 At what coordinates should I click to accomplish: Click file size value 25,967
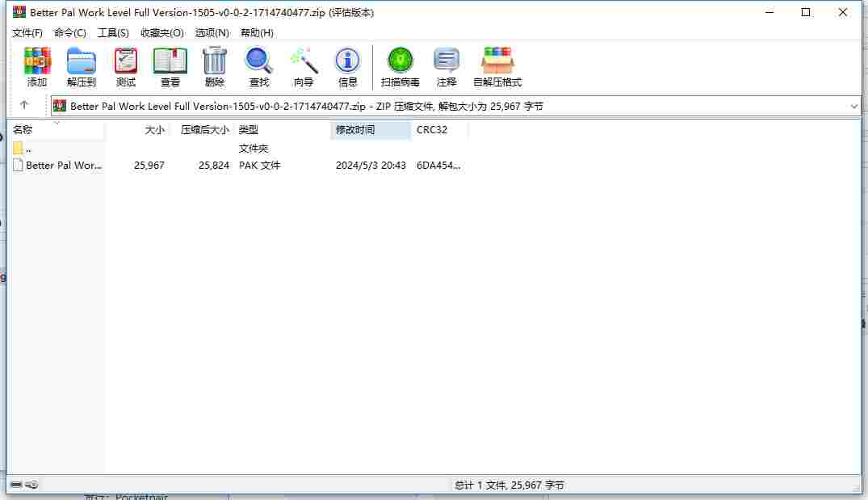pyautogui.click(x=149, y=165)
